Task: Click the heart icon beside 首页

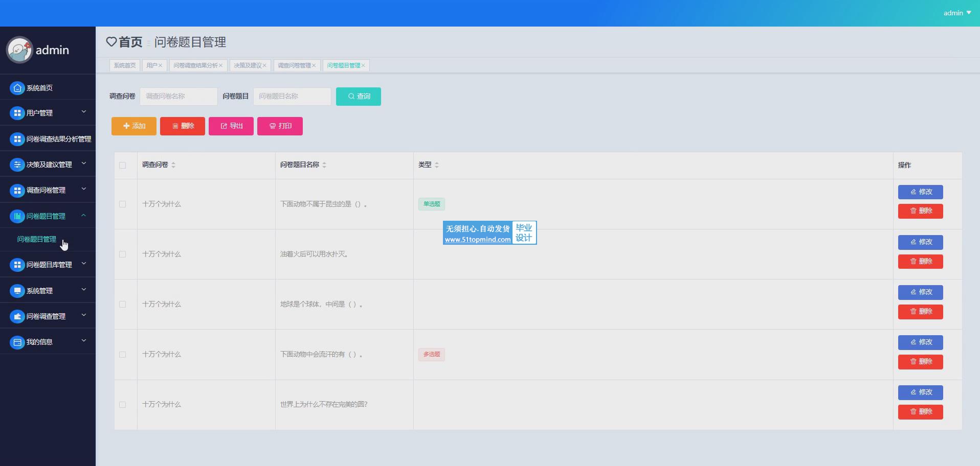Action: point(112,42)
